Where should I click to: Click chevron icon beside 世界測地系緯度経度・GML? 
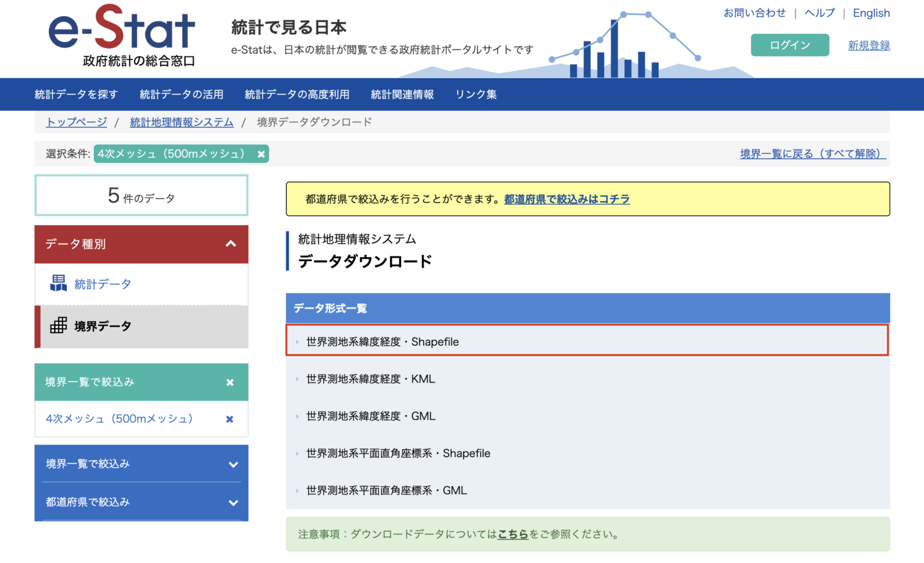tap(297, 416)
